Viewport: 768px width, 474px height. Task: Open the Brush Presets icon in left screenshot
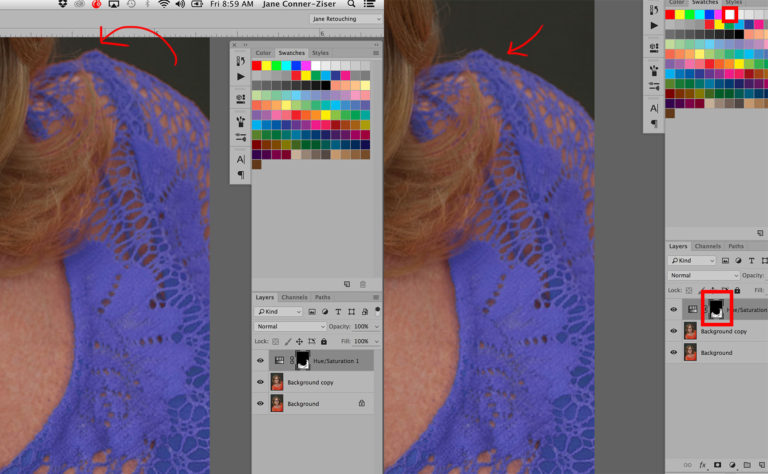tap(240, 121)
